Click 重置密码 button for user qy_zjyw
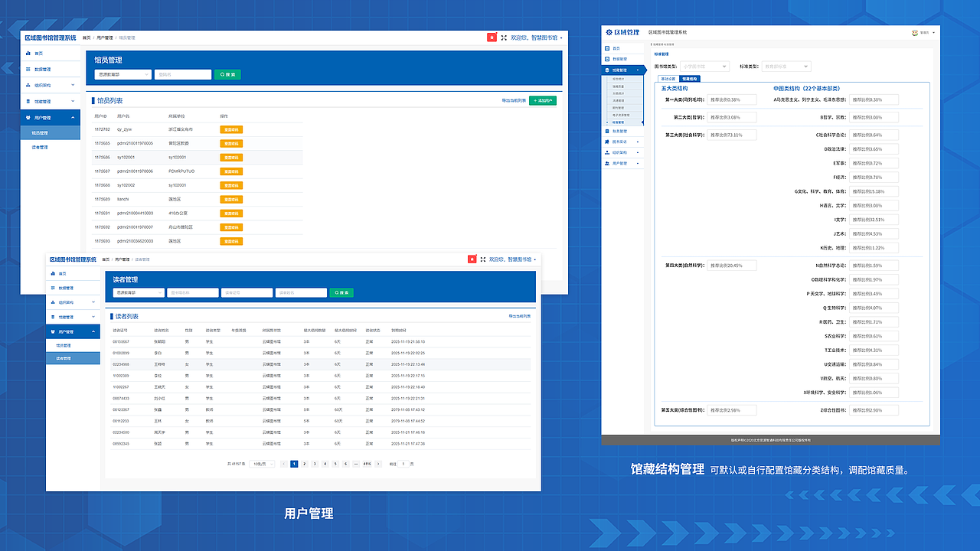Image resolution: width=980 pixels, height=551 pixels. [231, 130]
